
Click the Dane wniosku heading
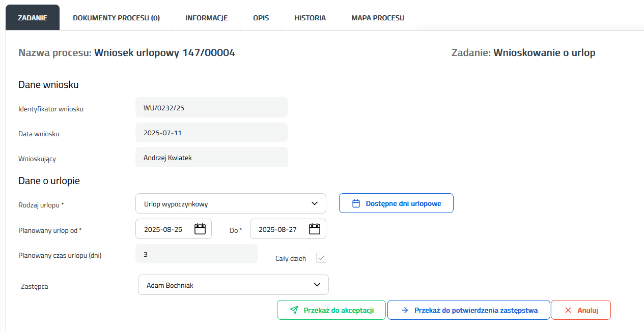coord(48,85)
